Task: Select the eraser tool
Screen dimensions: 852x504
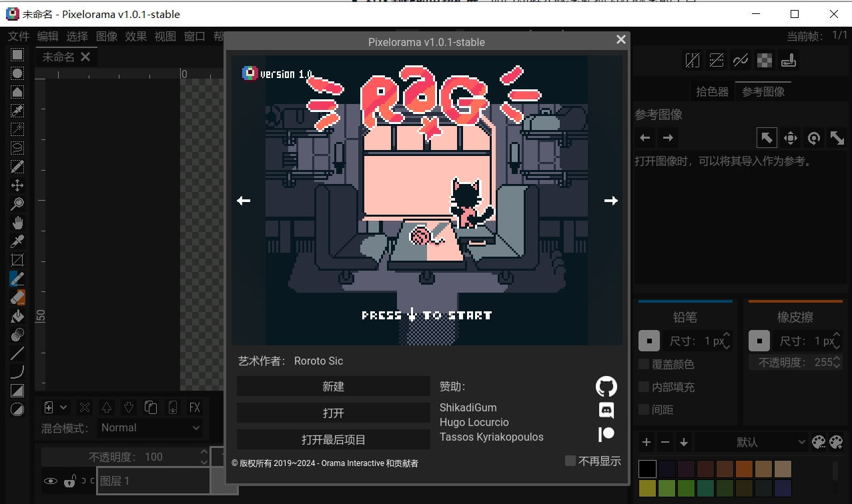Action: click(17, 297)
